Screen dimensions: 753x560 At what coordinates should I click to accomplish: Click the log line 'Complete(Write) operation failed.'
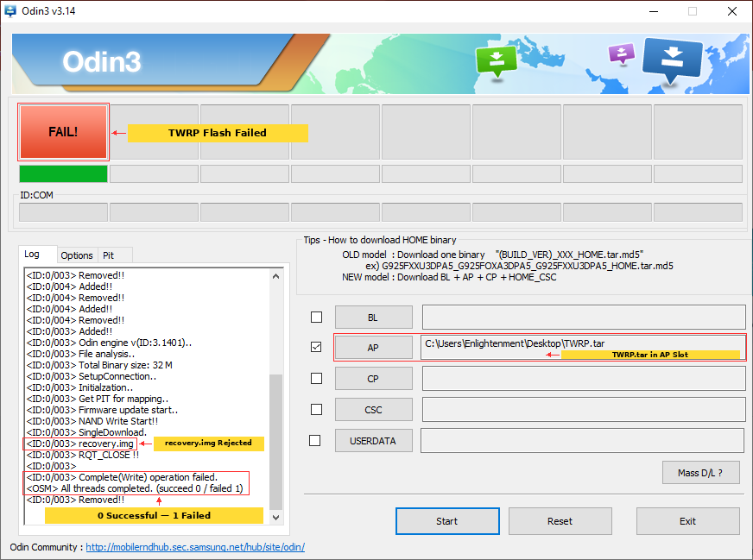coord(122,477)
